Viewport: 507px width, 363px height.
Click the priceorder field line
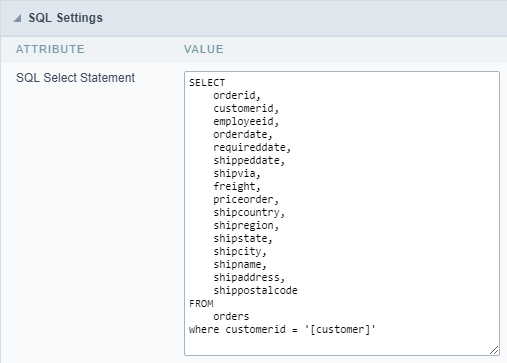click(x=246, y=200)
